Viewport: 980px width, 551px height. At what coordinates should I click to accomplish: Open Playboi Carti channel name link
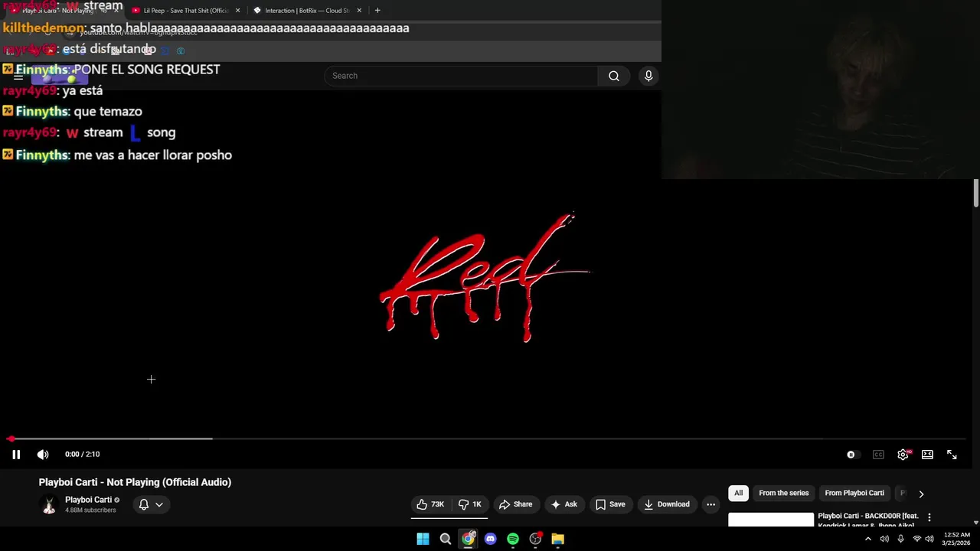(88, 500)
